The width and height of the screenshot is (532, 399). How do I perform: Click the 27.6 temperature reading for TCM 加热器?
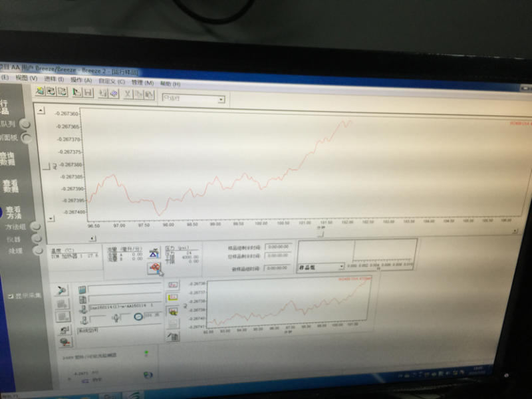[92, 255]
